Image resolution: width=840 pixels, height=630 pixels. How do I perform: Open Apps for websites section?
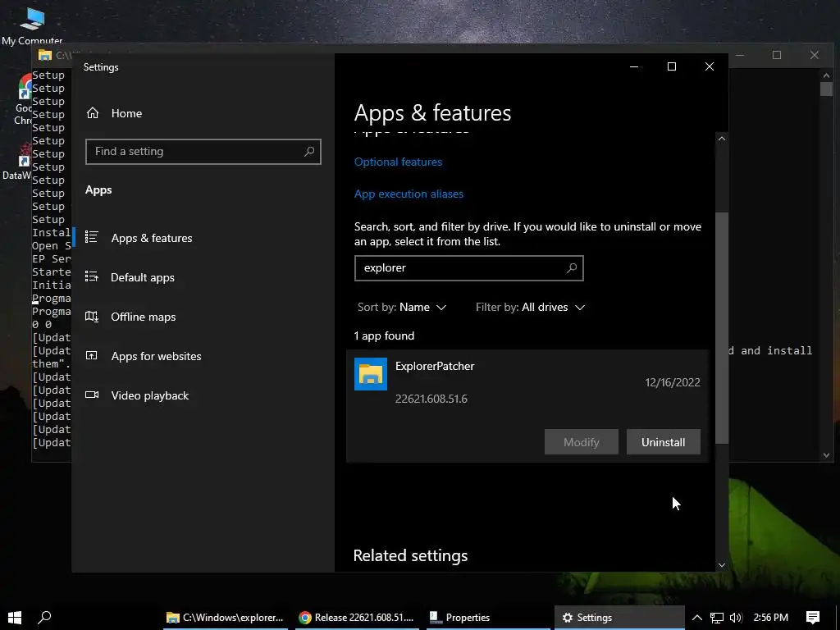point(156,356)
